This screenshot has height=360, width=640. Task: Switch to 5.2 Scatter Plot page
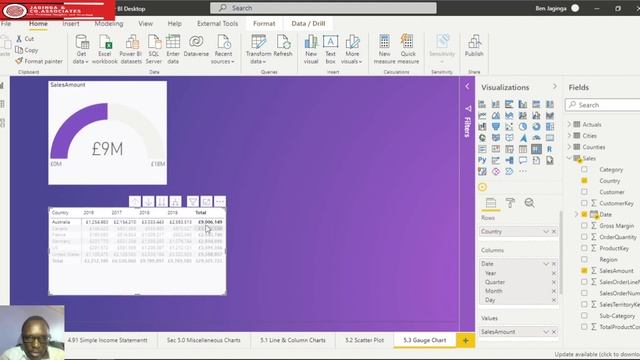coord(364,340)
